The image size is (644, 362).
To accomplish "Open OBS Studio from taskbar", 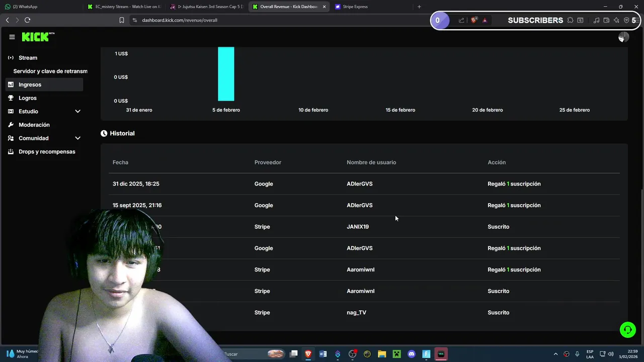I will pyautogui.click(x=352, y=354).
